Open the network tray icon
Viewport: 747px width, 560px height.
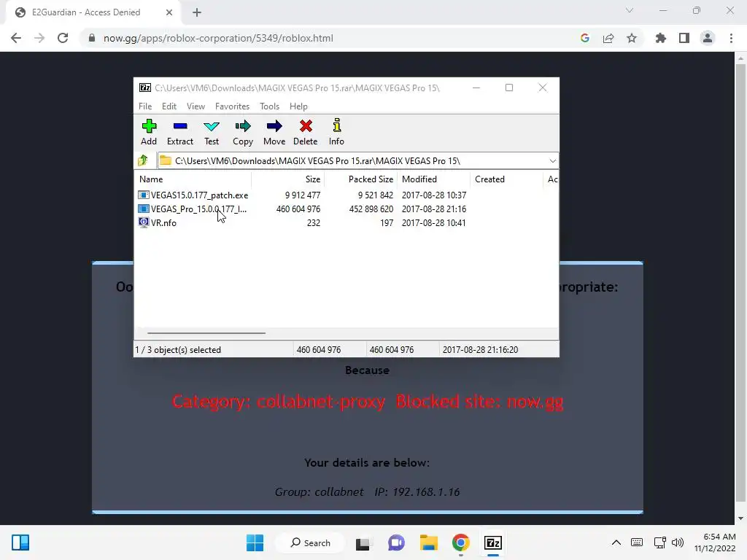pos(659,542)
